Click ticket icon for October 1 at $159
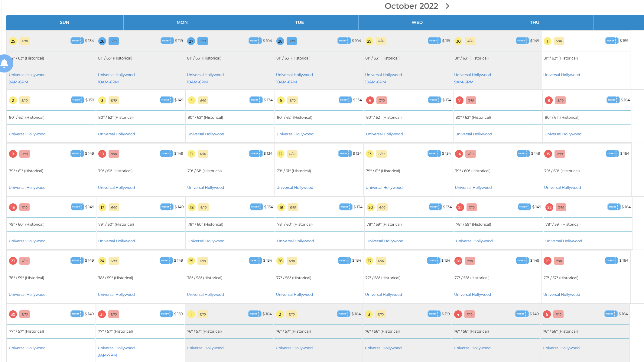The height and width of the screenshot is (362, 644). (612, 41)
